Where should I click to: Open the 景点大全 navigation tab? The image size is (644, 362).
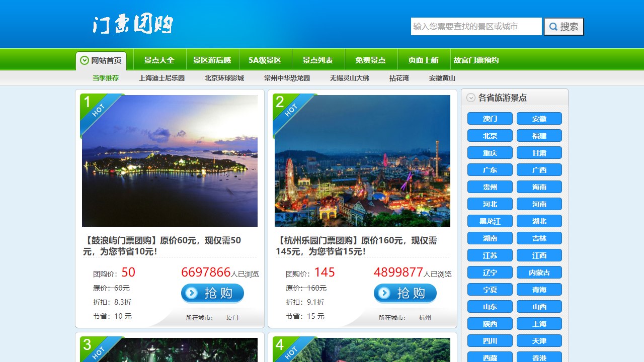159,60
